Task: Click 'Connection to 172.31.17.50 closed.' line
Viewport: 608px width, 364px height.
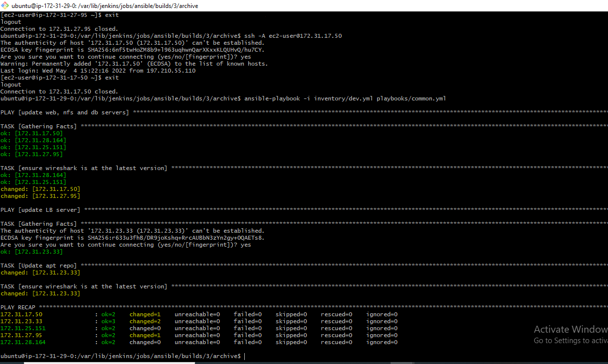Action: (59, 91)
